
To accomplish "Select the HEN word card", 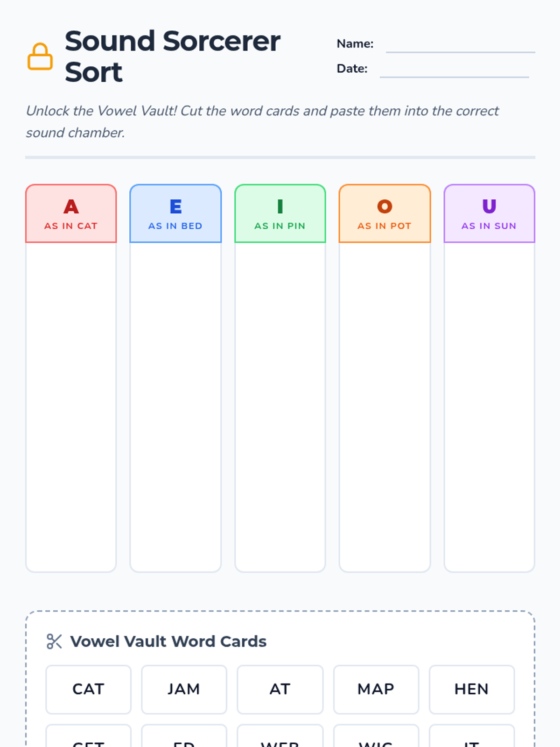I will 472,690.
